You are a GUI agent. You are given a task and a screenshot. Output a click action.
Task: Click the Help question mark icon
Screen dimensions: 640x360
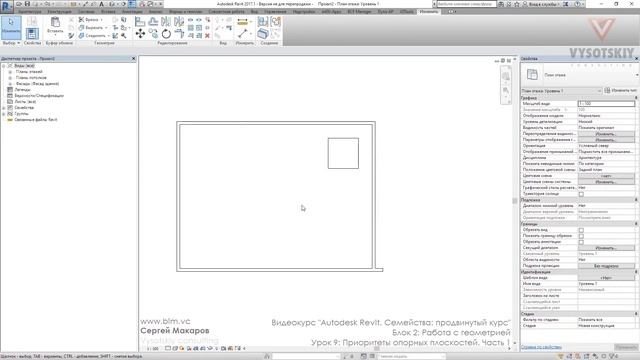pyautogui.click(x=577, y=4)
